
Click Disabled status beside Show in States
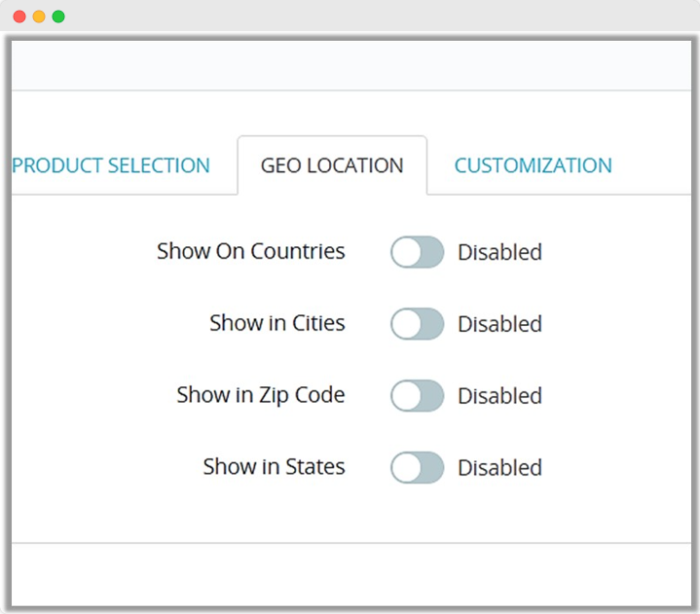[499, 468]
